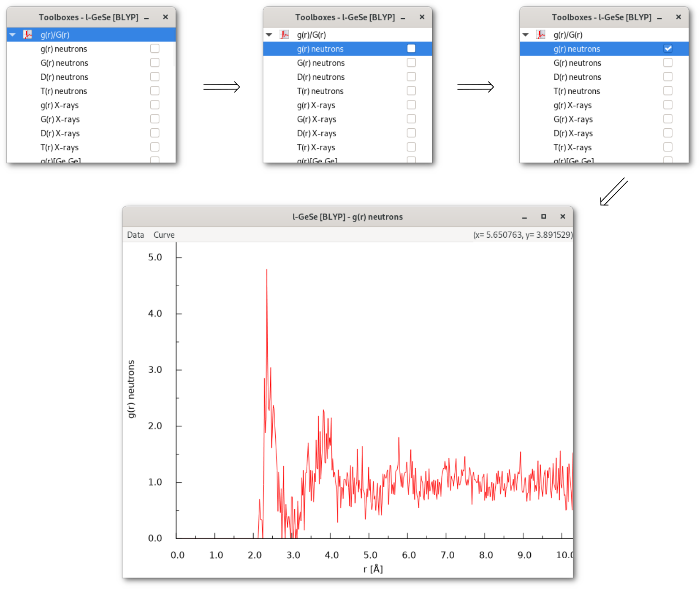The width and height of the screenshot is (700, 589).
Task: Open the Data menu
Action: pyautogui.click(x=136, y=235)
